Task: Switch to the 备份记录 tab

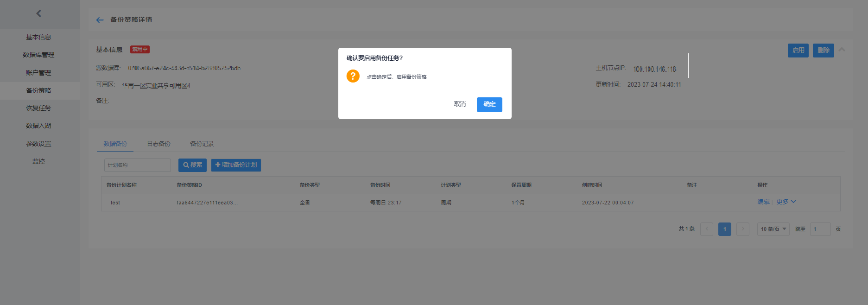Action: [202, 144]
